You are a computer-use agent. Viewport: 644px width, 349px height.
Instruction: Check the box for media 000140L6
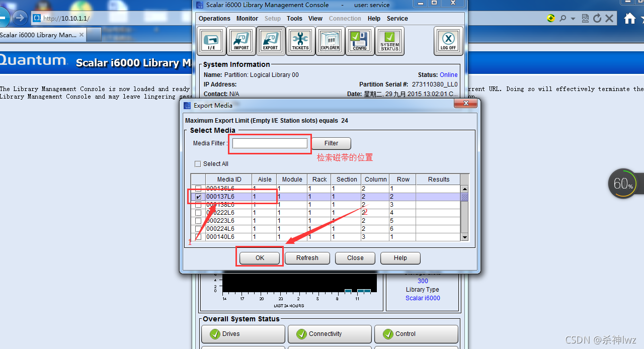(198, 237)
